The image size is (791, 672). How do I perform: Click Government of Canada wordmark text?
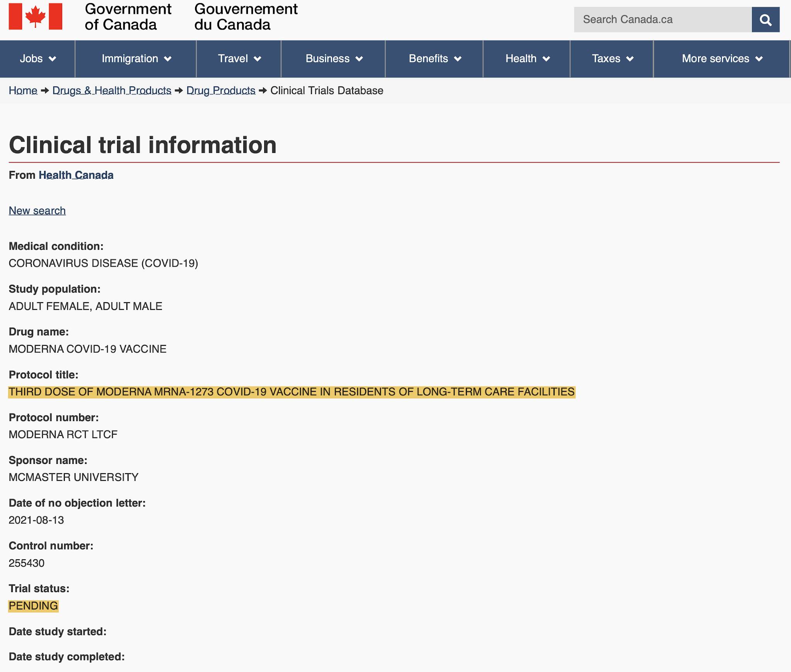coord(128,17)
